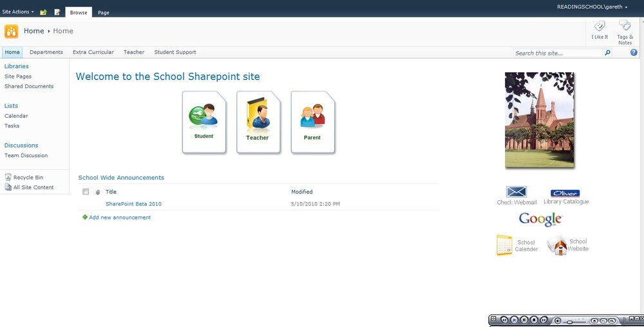
Task: Click the Student portal icon
Action: click(x=204, y=122)
